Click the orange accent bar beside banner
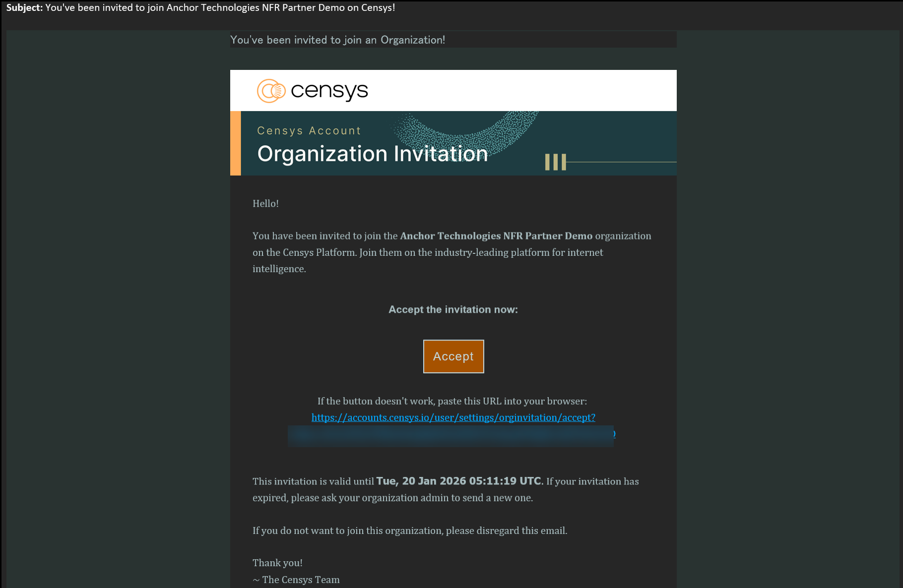Image resolution: width=903 pixels, height=588 pixels. coord(235,143)
